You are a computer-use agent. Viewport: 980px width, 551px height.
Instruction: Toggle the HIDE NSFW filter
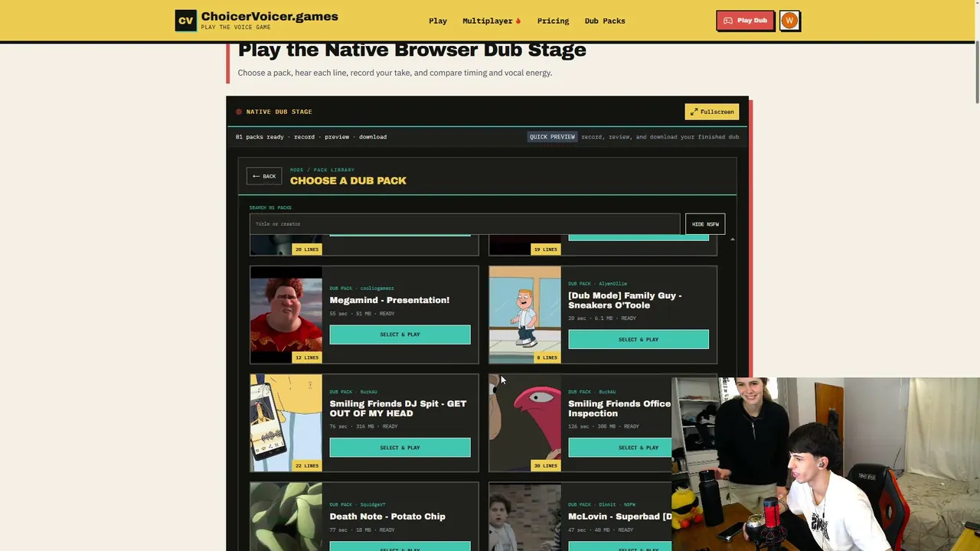coord(705,224)
